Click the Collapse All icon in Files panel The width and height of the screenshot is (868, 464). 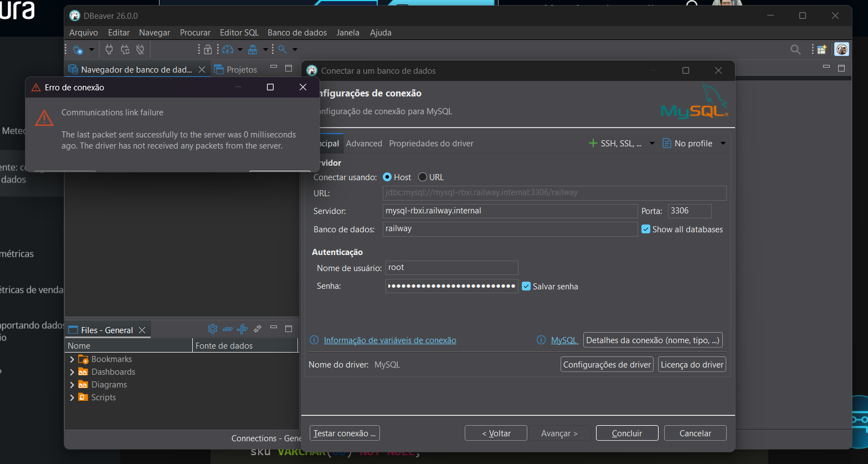pos(227,329)
